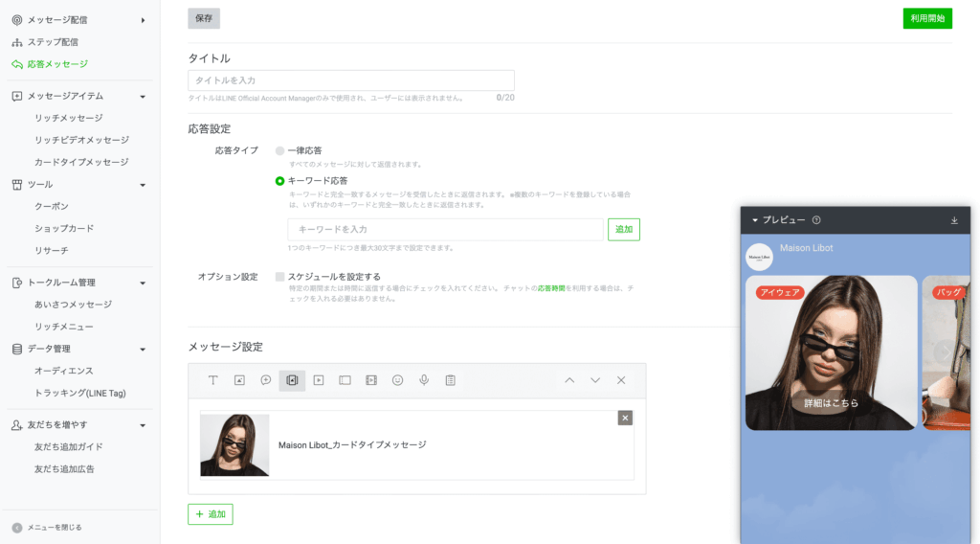This screenshot has width=980, height=544.
Task: Choose the smiley sticker icon
Action: click(397, 380)
